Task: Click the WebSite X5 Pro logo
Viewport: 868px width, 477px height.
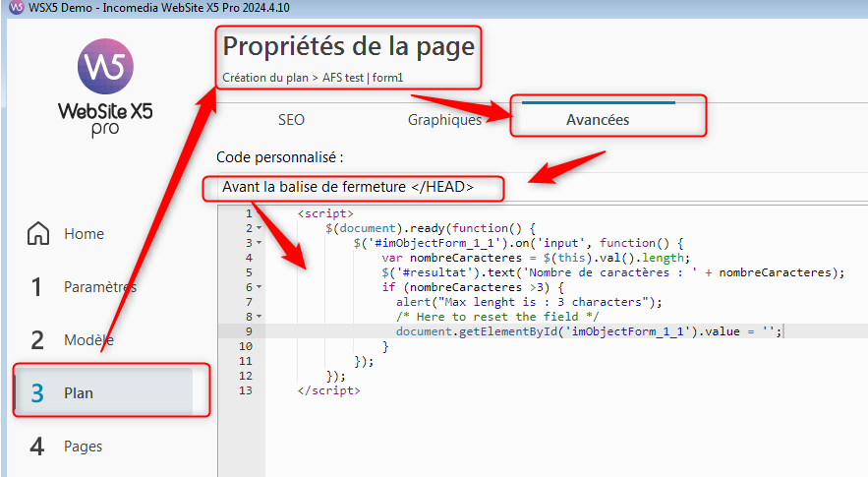Action: pyautogui.click(x=105, y=88)
